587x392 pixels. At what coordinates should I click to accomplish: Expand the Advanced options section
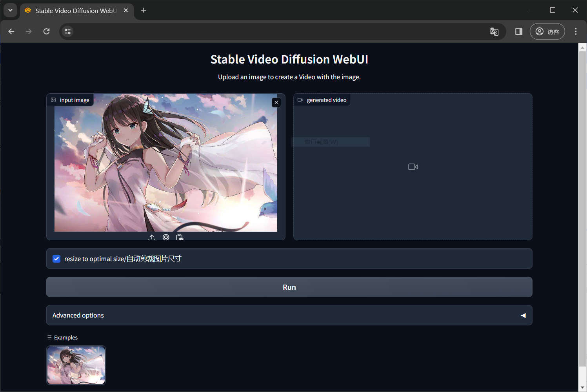pos(289,315)
